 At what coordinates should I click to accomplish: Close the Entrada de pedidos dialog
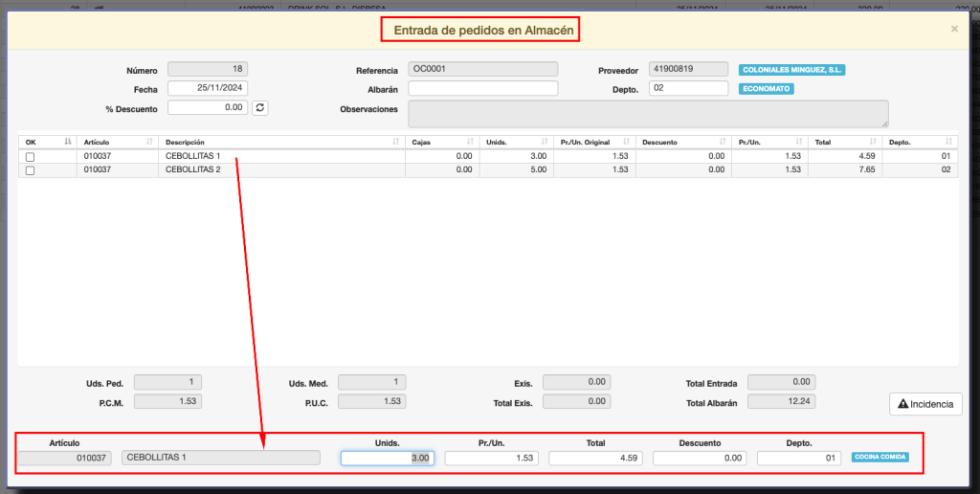tap(953, 30)
